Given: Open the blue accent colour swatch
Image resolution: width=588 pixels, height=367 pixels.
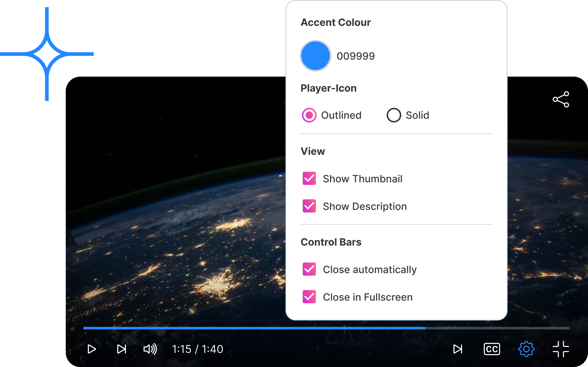Looking at the screenshot, I should click(316, 56).
